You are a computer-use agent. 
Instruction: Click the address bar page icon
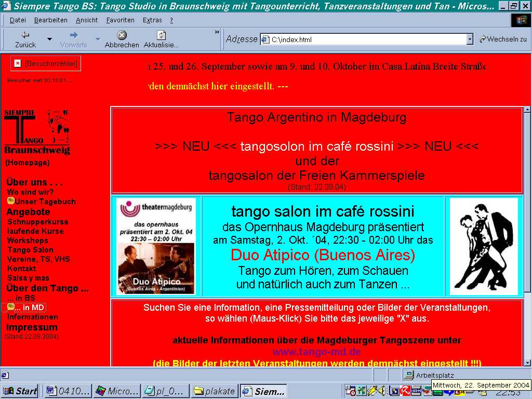(265, 39)
